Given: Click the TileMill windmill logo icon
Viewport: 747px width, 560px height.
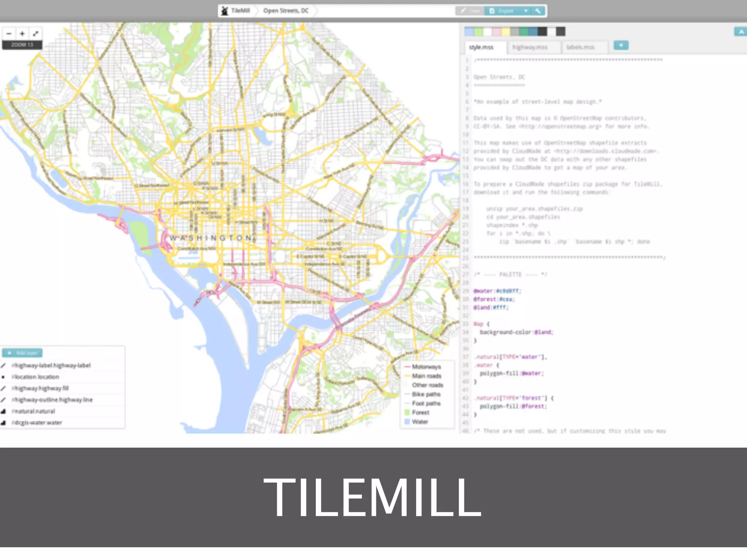Looking at the screenshot, I should click(225, 11).
